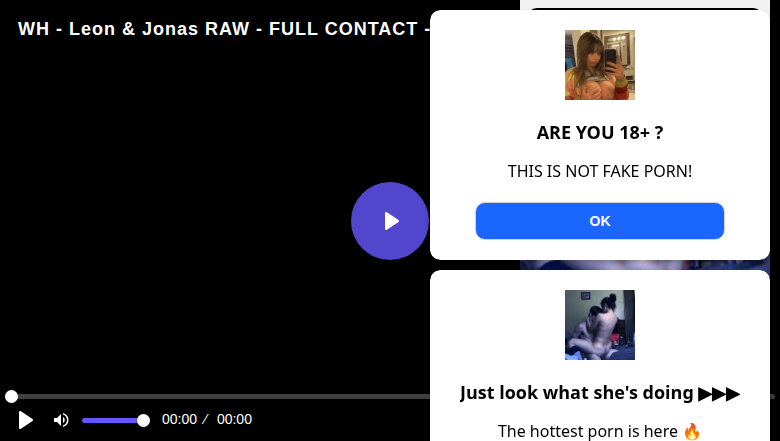Click the 'THIS IS NOT FAKE PORN!' text
The width and height of the screenshot is (780, 441).
click(599, 171)
